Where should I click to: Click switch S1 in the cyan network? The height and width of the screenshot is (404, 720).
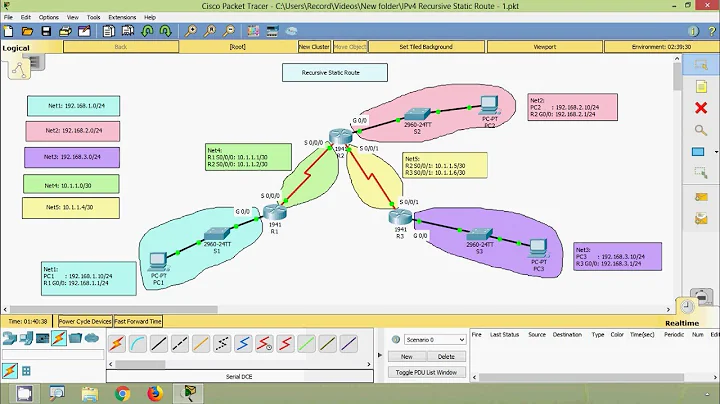[x=216, y=234]
